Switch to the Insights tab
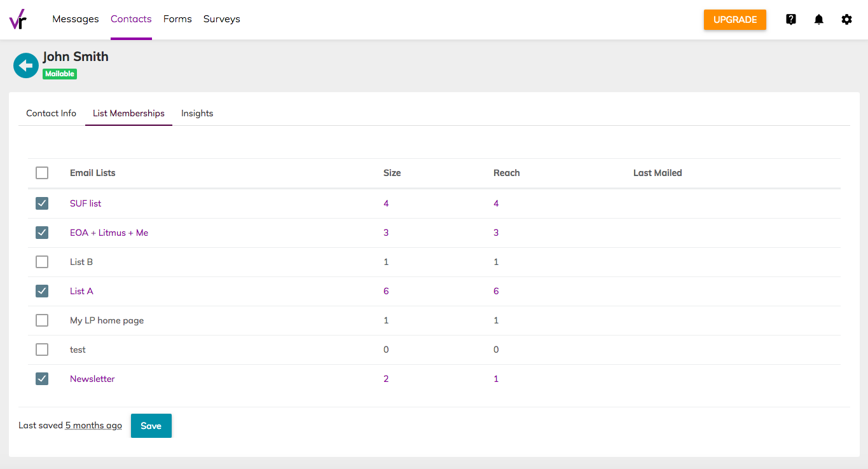 197,113
